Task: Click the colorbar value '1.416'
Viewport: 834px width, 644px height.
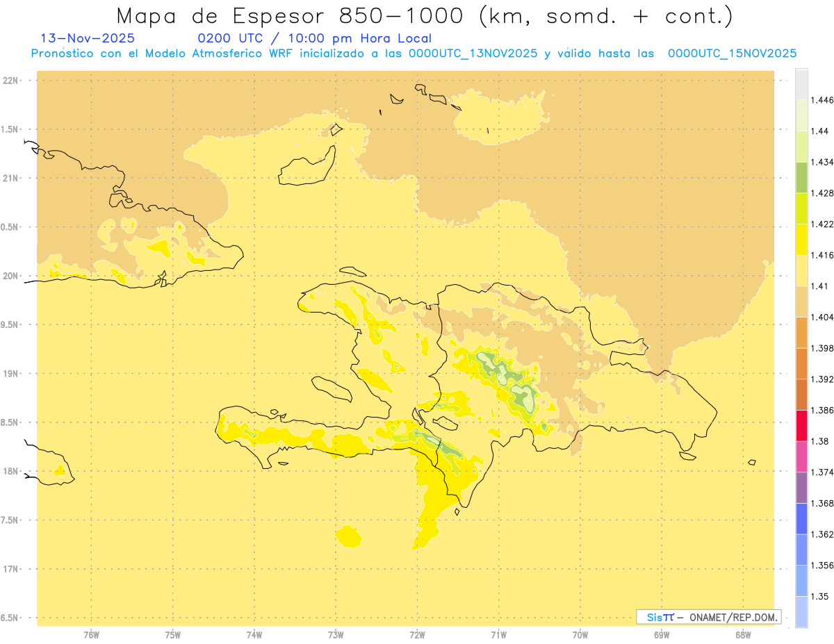Action: click(822, 255)
